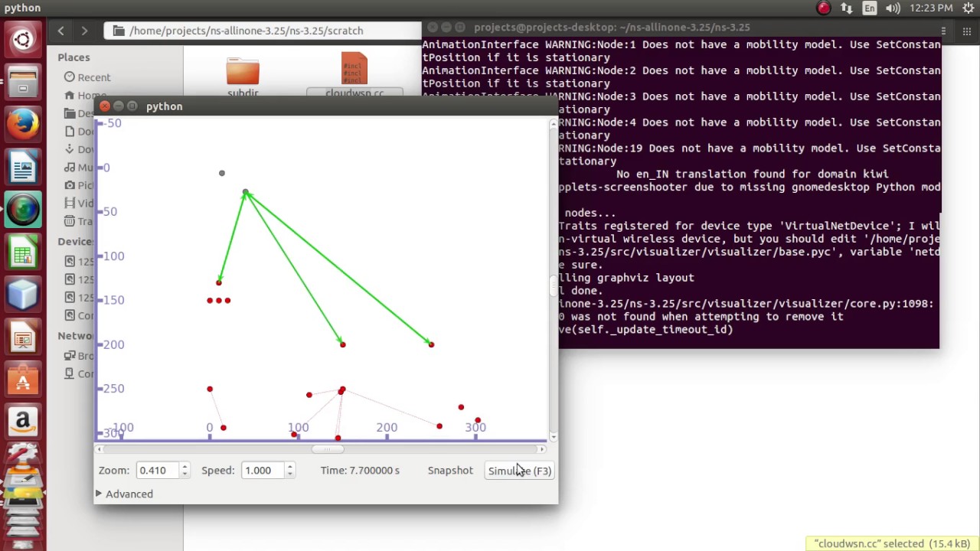Open LibreOffice Calc from the dock
This screenshot has height=551, width=980.
point(23,252)
